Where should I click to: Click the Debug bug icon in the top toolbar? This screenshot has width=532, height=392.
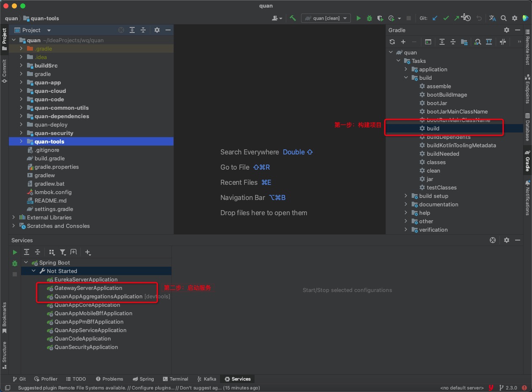(369, 18)
